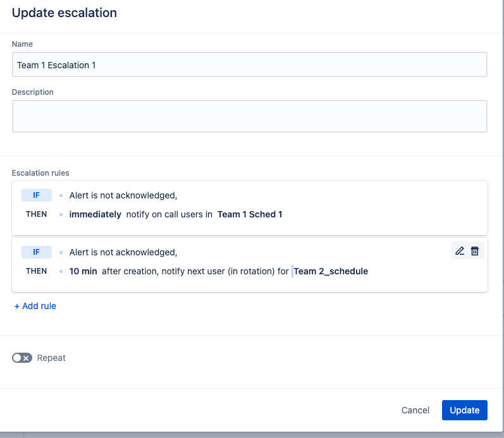
Task: Click the THEN label in the second rule
Action: 37,271
